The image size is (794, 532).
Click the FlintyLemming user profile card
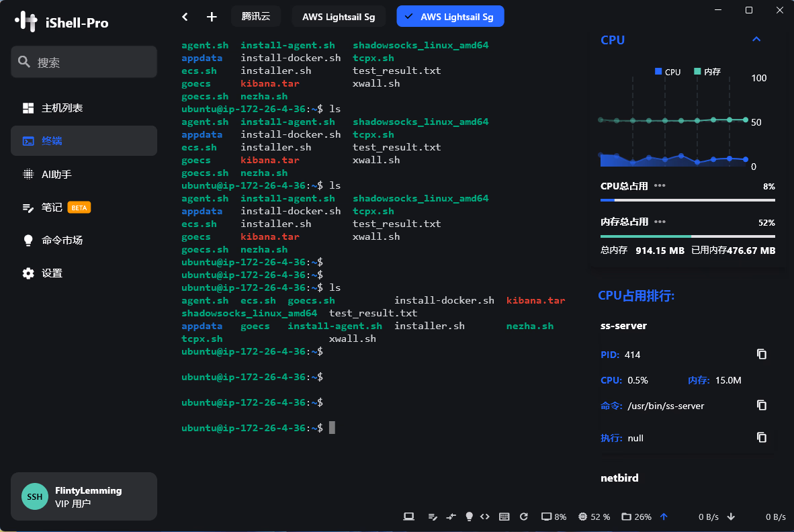coord(84,496)
